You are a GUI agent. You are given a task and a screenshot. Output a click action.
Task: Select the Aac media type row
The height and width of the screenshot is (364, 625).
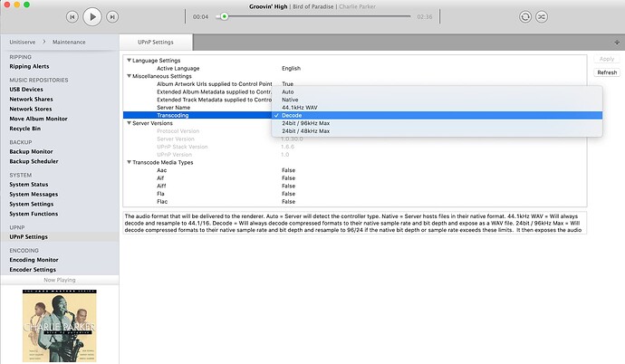coord(355,170)
